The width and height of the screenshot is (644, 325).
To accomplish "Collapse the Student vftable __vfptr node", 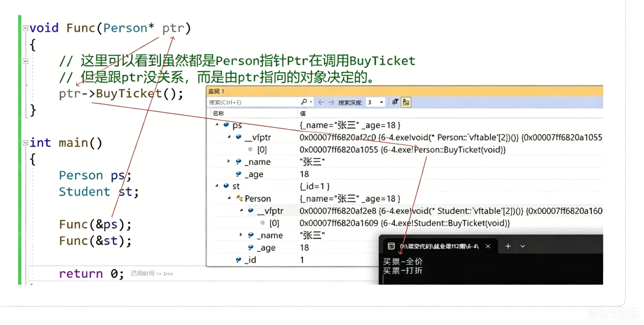I will click(x=241, y=210).
